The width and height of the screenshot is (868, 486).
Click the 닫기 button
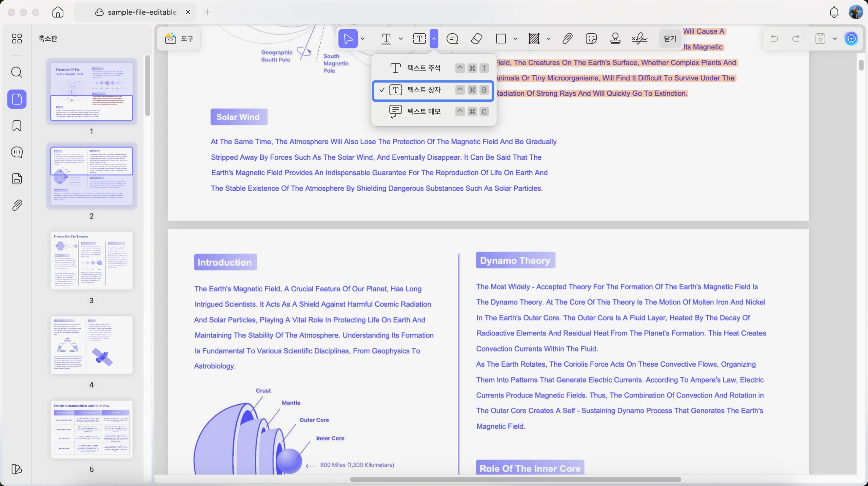pos(670,39)
